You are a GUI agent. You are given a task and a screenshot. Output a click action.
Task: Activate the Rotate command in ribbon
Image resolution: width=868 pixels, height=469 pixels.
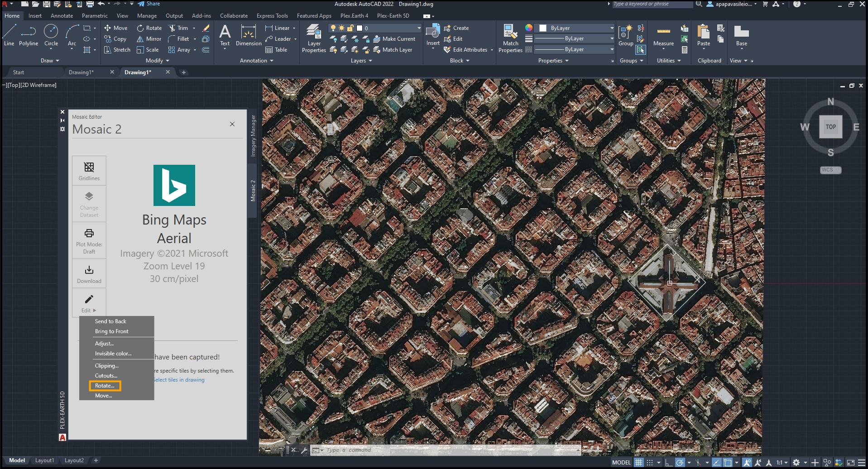coord(149,28)
